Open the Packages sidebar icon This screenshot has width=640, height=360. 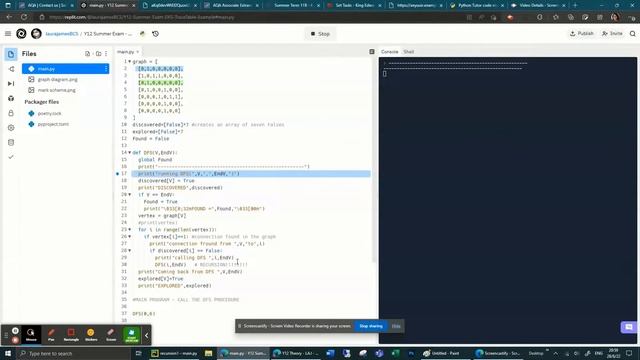coord(11,98)
